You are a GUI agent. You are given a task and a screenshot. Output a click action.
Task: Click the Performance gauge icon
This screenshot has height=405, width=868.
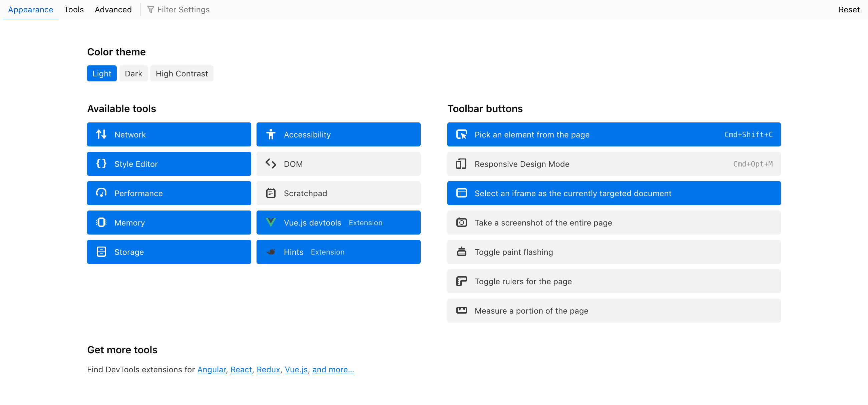tap(101, 193)
